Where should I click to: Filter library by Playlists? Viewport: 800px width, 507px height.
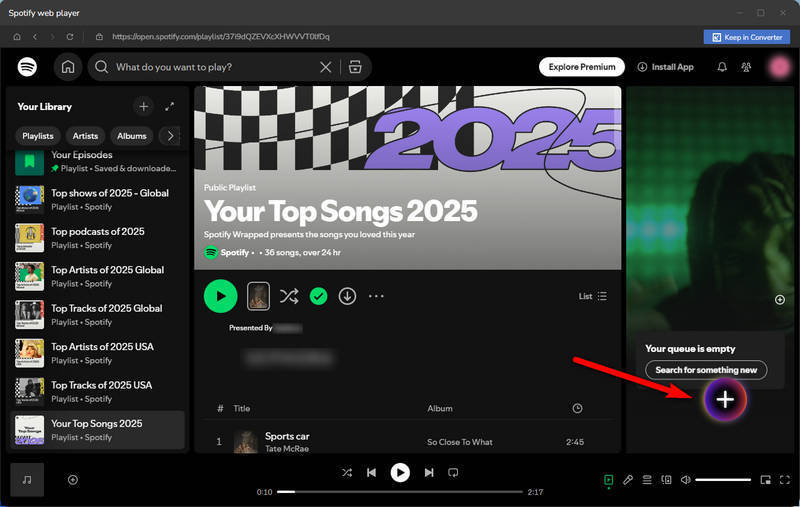38,136
